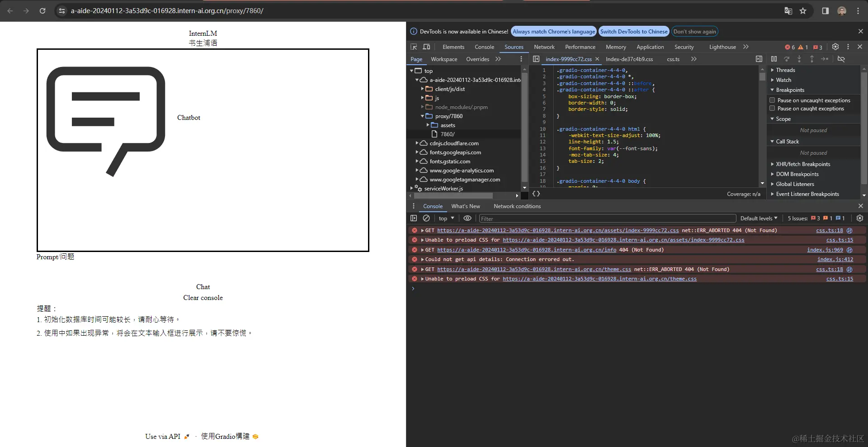The image size is (868, 447).
Task: Click the Step into debugger button
Action: [x=799, y=59]
